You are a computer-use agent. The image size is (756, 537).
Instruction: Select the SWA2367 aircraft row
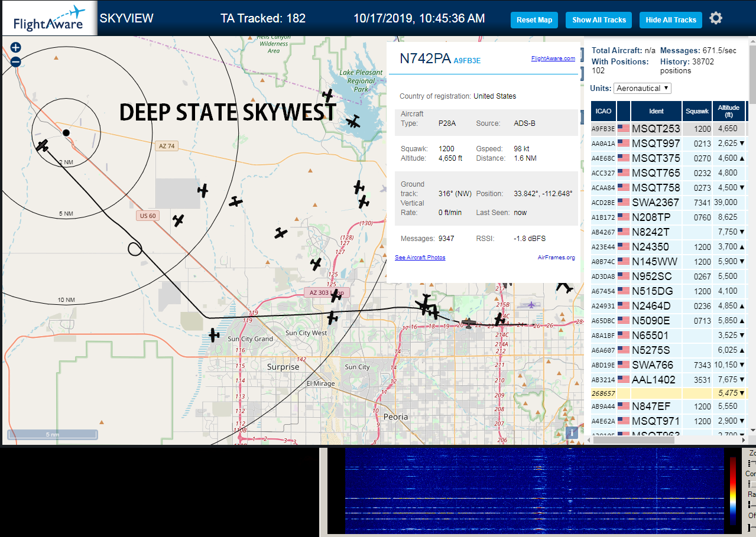coord(669,203)
